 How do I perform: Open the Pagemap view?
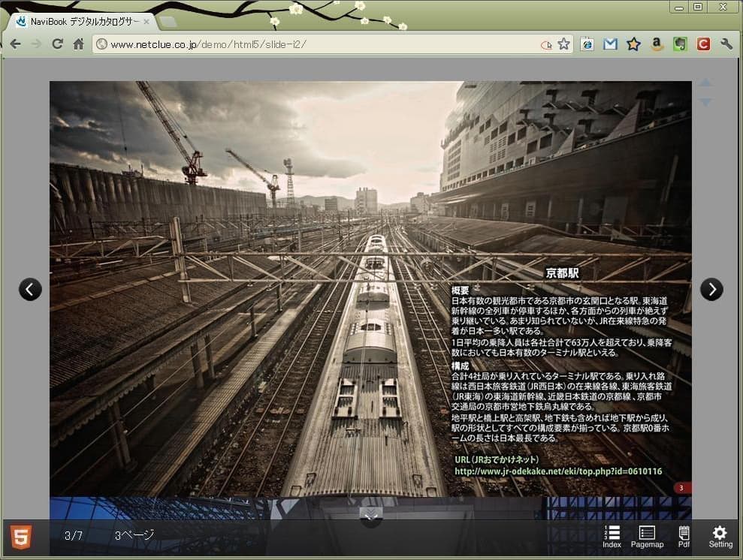(x=647, y=536)
